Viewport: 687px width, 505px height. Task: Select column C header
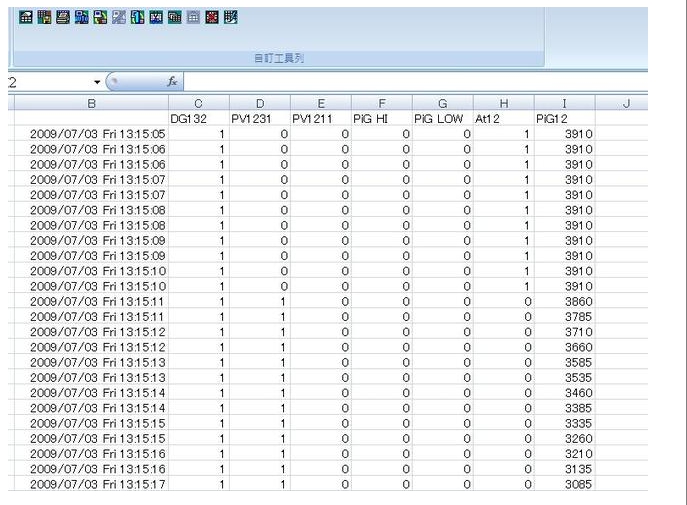198,103
